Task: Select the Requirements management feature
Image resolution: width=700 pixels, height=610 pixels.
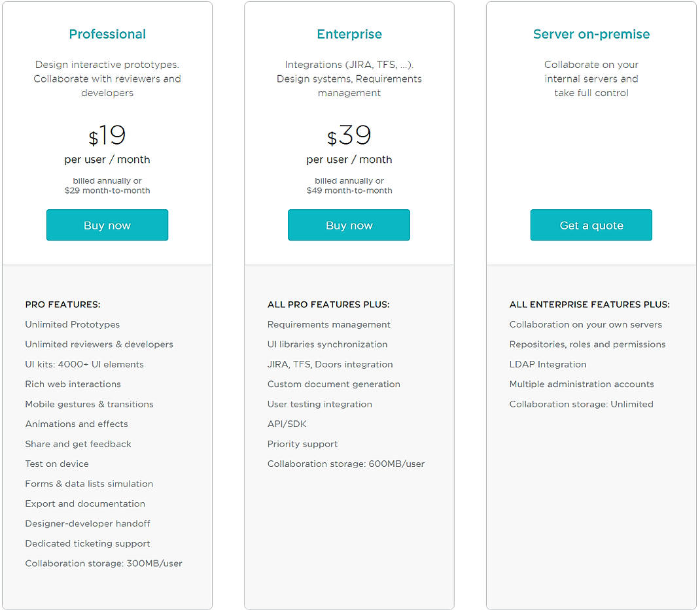Action: click(x=328, y=324)
